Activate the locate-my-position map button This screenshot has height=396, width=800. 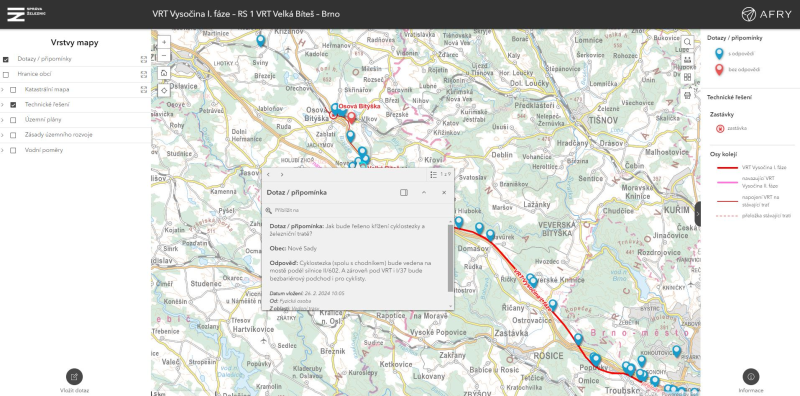(x=164, y=90)
